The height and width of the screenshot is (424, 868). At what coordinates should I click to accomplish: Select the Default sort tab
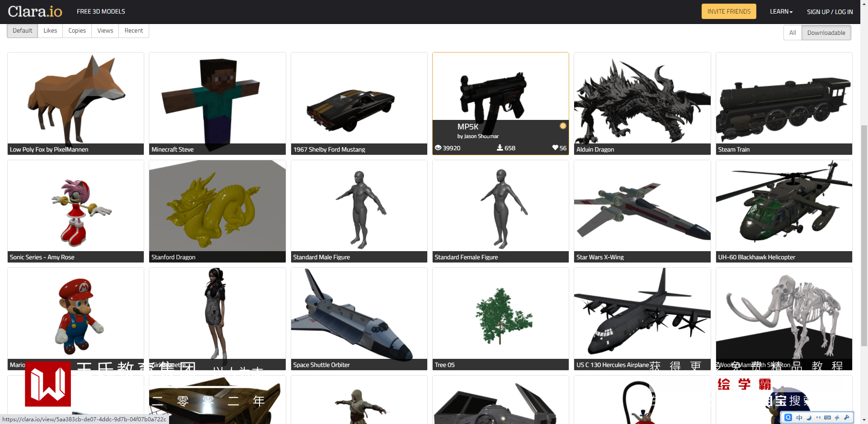point(23,31)
